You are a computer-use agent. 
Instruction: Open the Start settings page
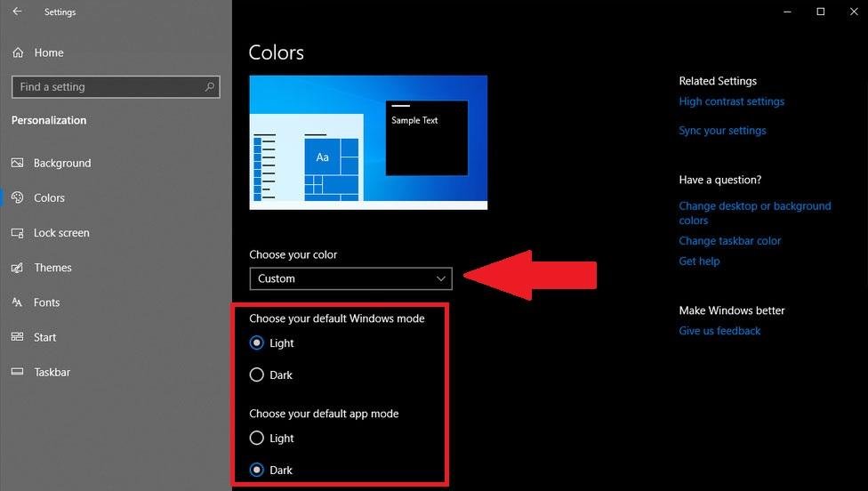coord(44,338)
